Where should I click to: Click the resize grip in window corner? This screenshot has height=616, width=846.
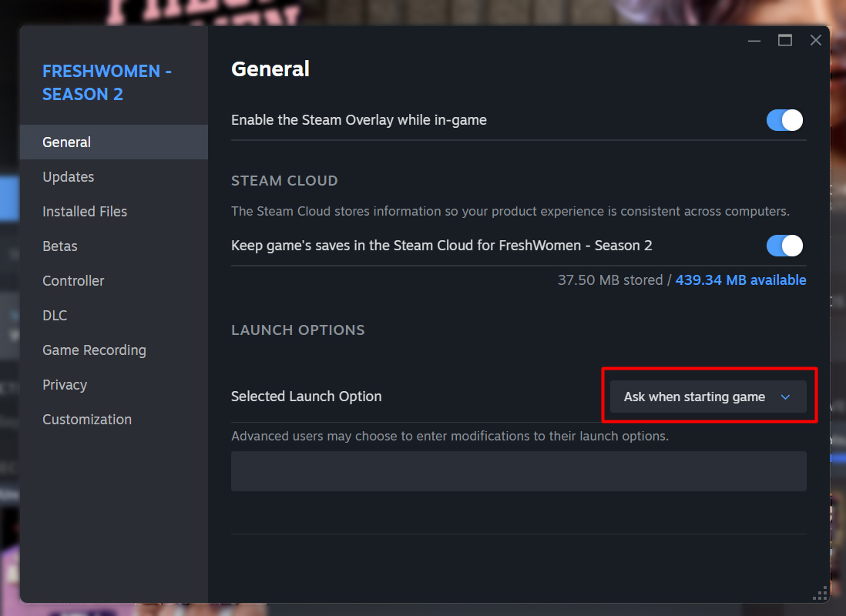coord(820,593)
